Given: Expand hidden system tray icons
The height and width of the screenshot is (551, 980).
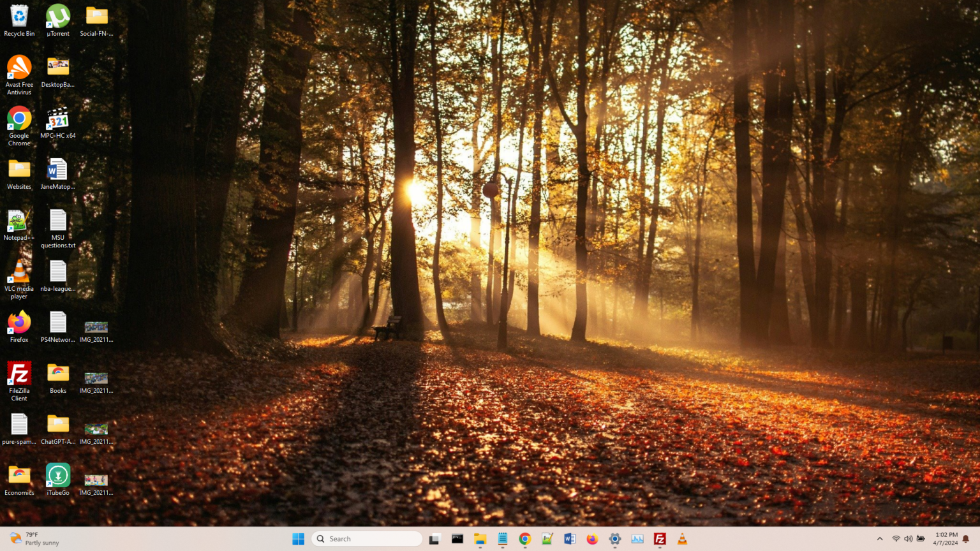Looking at the screenshot, I should tap(880, 539).
